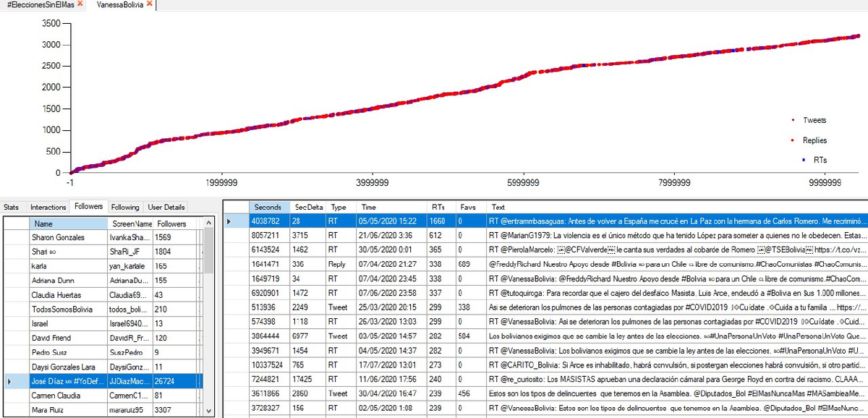The width and height of the screenshot is (868, 418).
Task: Sort tweets by Type column header
Action: [x=343, y=207]
